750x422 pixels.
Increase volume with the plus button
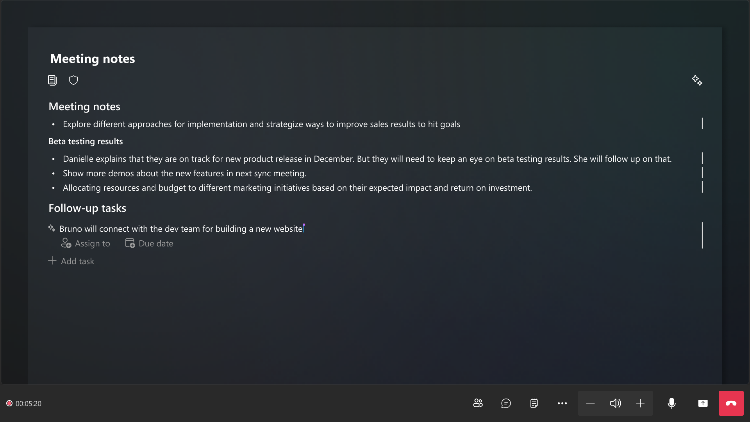(640, 403)
